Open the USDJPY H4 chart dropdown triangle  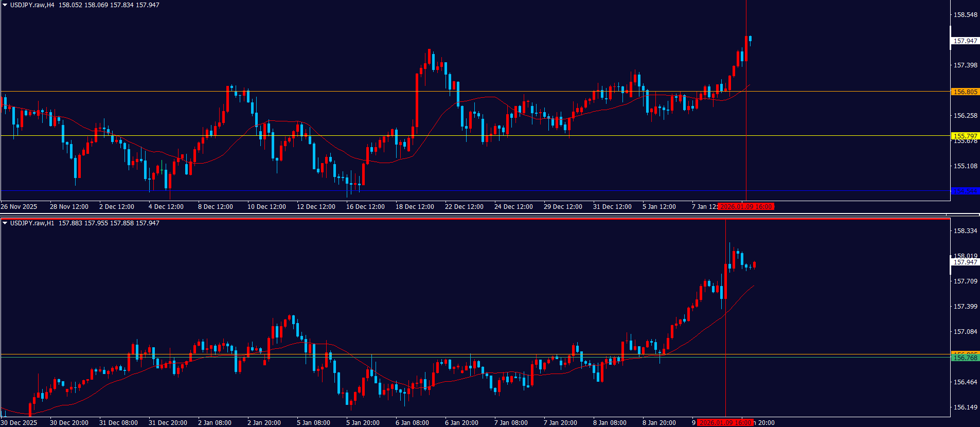click(x=5, y=5)
